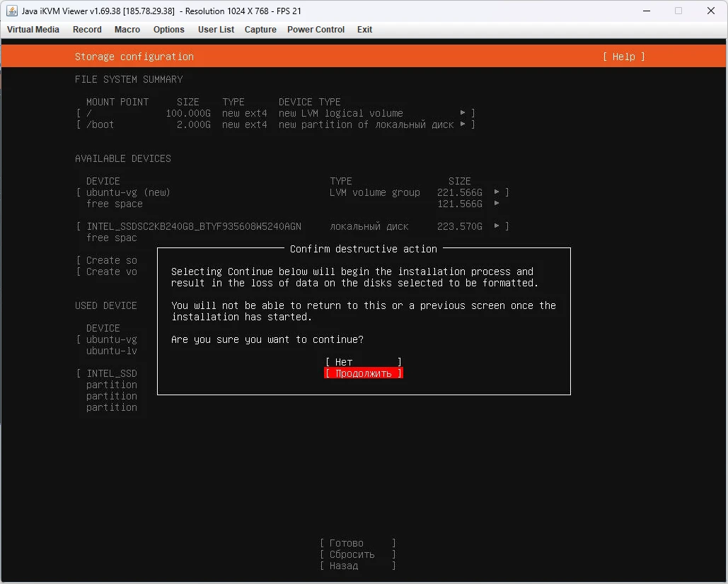This screenshot has height=584, width=728.
Task: Open the Virtual Media menu
Action: (33, 30)
